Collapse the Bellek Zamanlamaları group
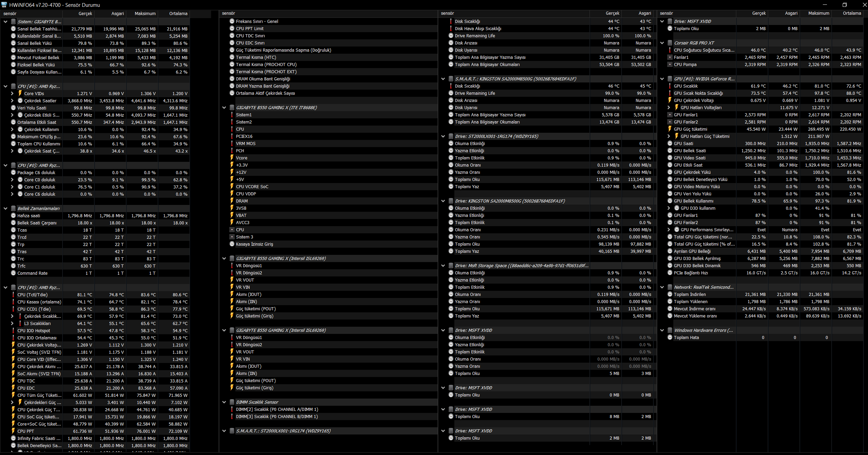 5,208
